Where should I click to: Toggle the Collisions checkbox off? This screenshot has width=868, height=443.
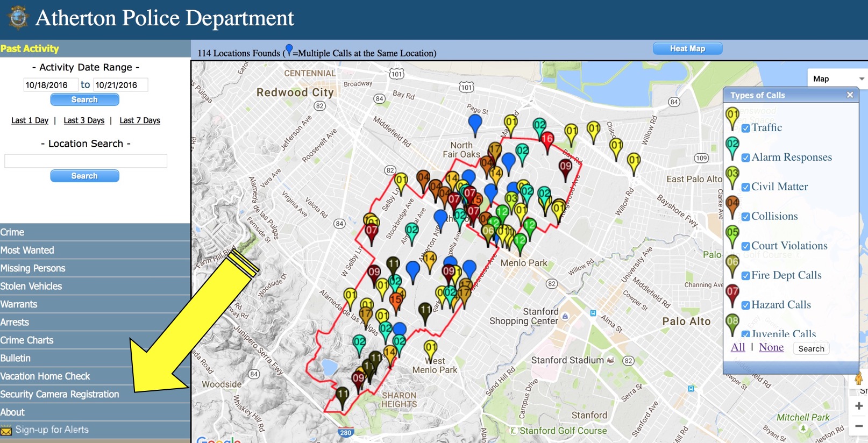(745, 217)
